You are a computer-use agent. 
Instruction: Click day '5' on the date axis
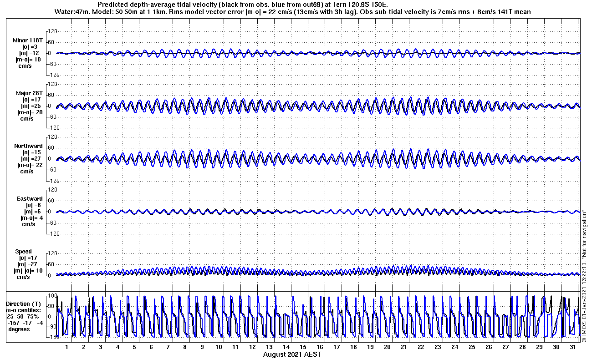pos(134,347)
